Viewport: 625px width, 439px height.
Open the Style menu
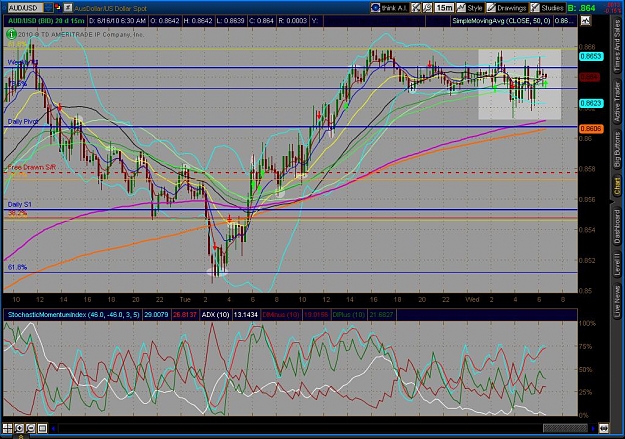pyautogui.click(x=470, y=8)
